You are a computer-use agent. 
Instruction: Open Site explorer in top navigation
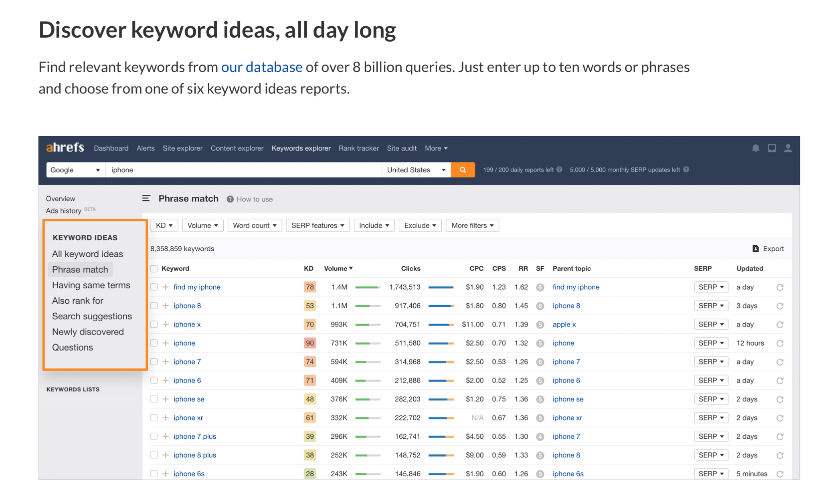pyautogui.click(x=182, y=148)
